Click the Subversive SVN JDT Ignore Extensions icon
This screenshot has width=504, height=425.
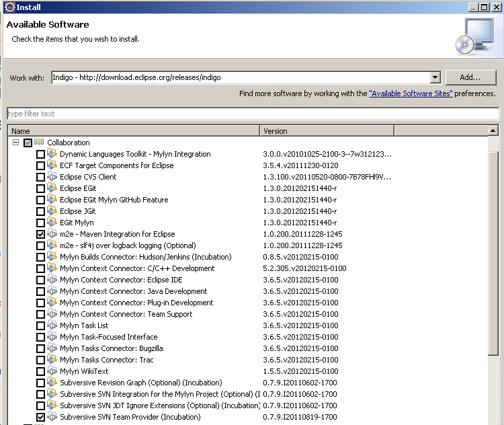coord(52,405)
